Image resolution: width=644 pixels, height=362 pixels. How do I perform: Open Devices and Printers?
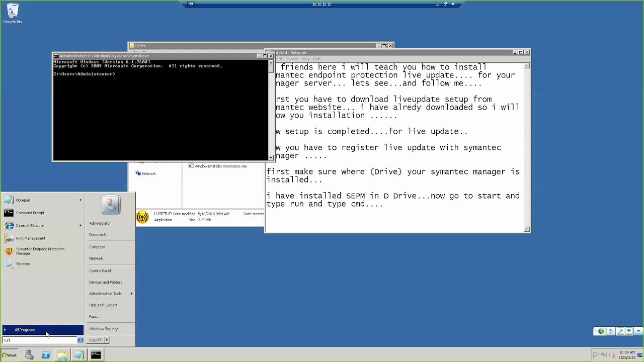(x=106, y=283)
